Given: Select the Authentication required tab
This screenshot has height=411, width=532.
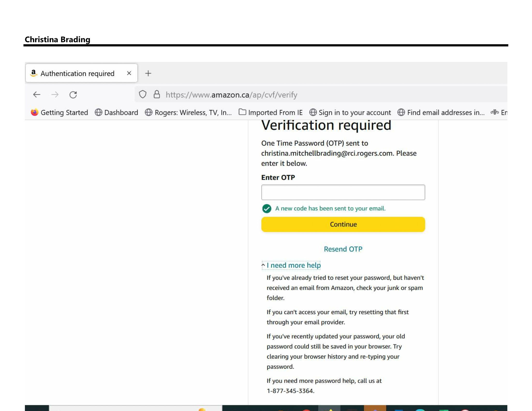Looking at the screenshot, I should coord(81,73).
